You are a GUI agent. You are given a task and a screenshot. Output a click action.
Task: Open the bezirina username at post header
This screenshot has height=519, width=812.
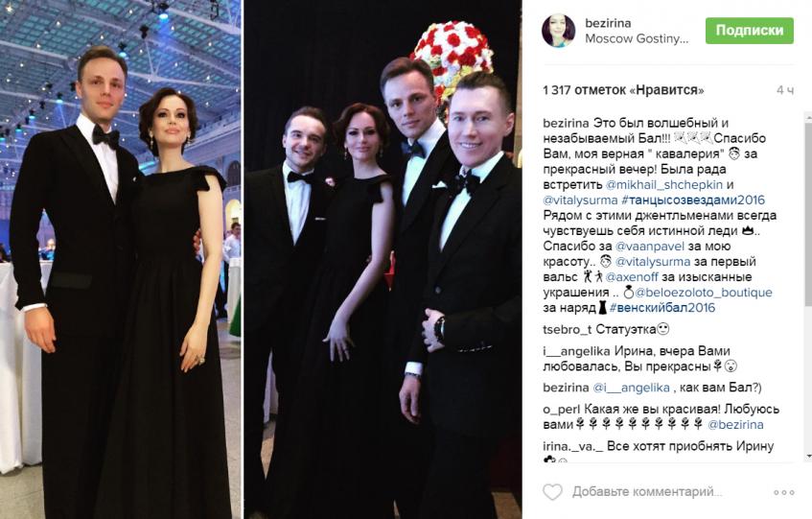[x=608, y=23]
